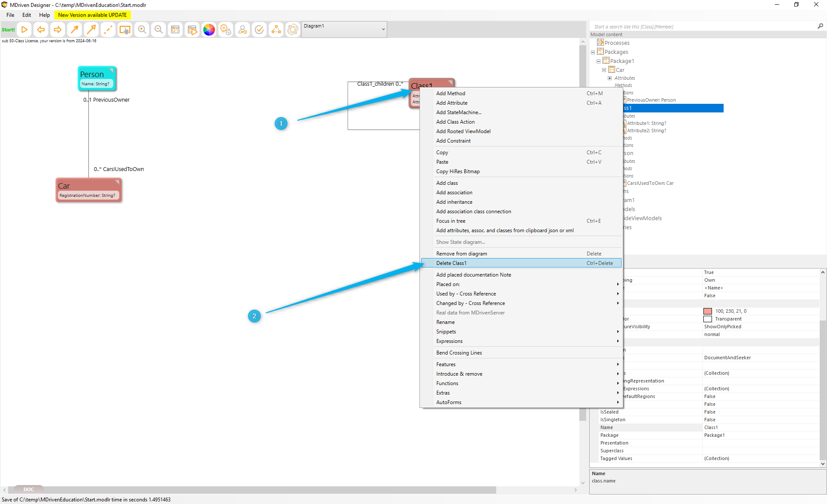Image resolution: width=827 pixels, height=504 pixels.
Task: Collapse the Packages tree node
Action: (593, 52)
